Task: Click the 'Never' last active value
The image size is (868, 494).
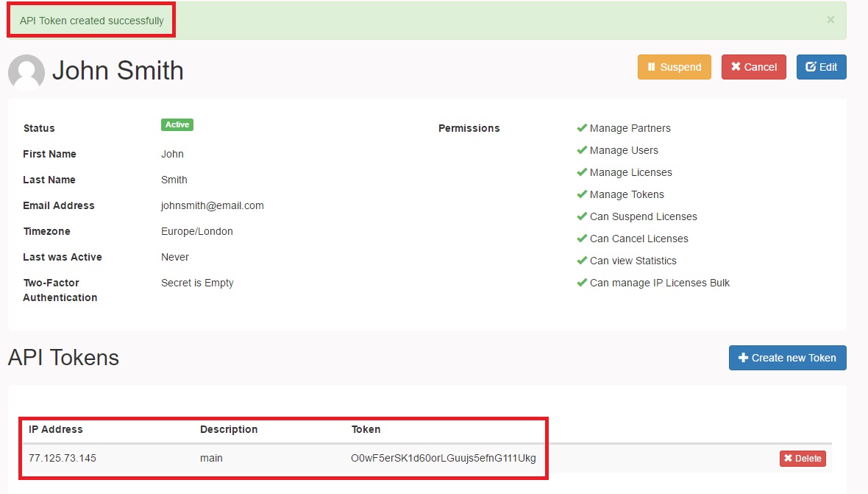Action: pos(175,257)
